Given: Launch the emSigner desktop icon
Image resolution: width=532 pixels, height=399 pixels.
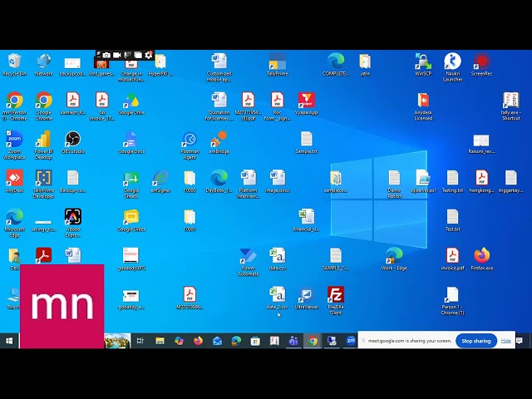Looking at the screenshot, I should click(160, 181).
